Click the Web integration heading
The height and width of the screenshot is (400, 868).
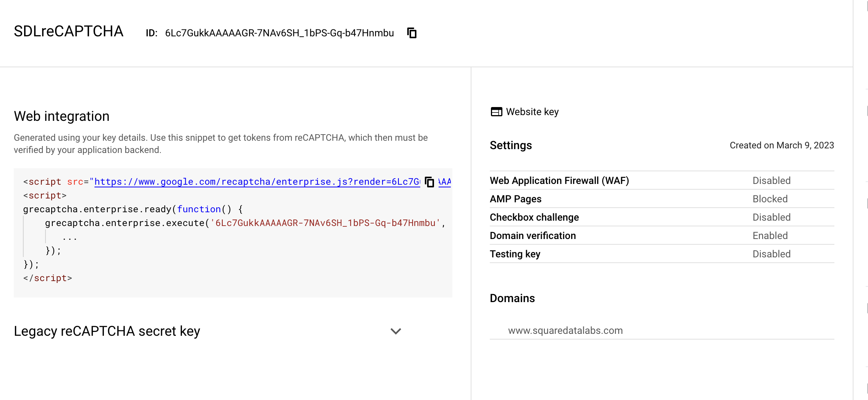pos(62,116)
